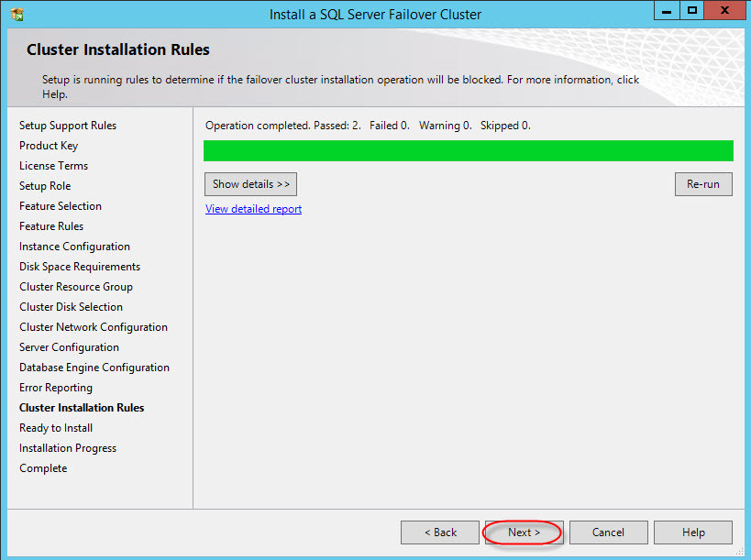Minimize the setup window

[x=667, y=10]
